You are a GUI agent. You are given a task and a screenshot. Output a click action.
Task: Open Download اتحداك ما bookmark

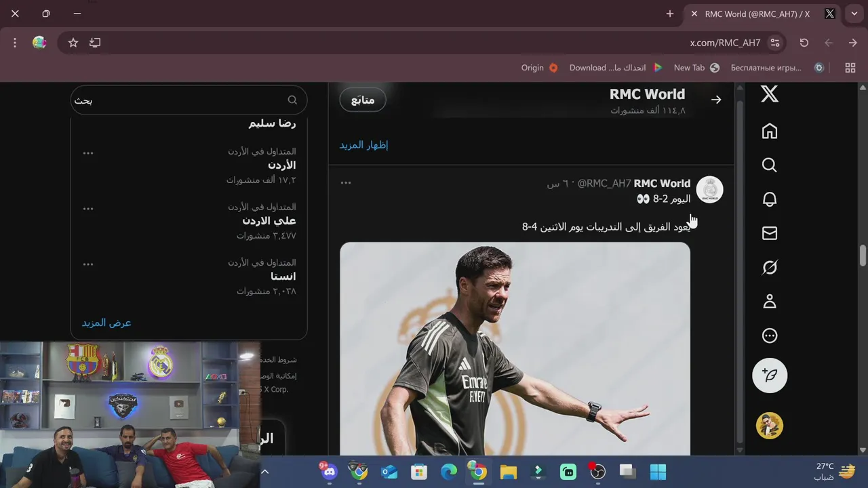tap(616, 68)
